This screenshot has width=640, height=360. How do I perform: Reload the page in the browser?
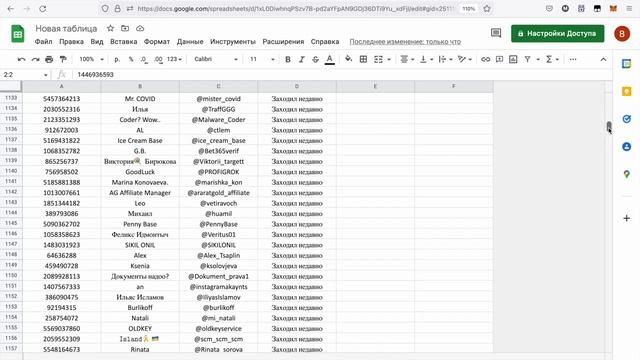(42, 9)
